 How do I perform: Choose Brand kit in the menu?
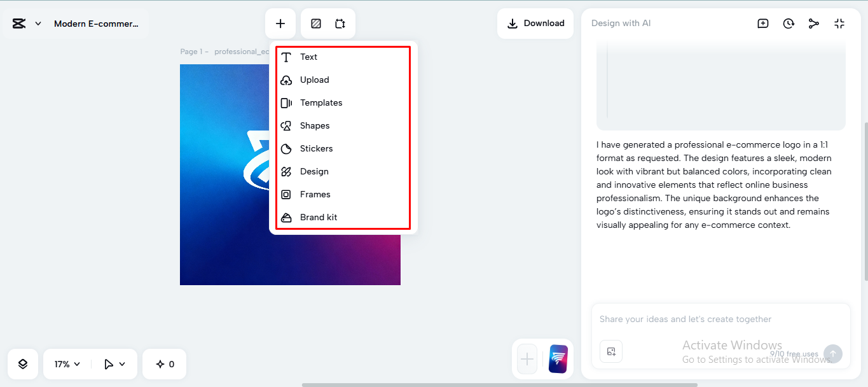click(x=319, y=217)
